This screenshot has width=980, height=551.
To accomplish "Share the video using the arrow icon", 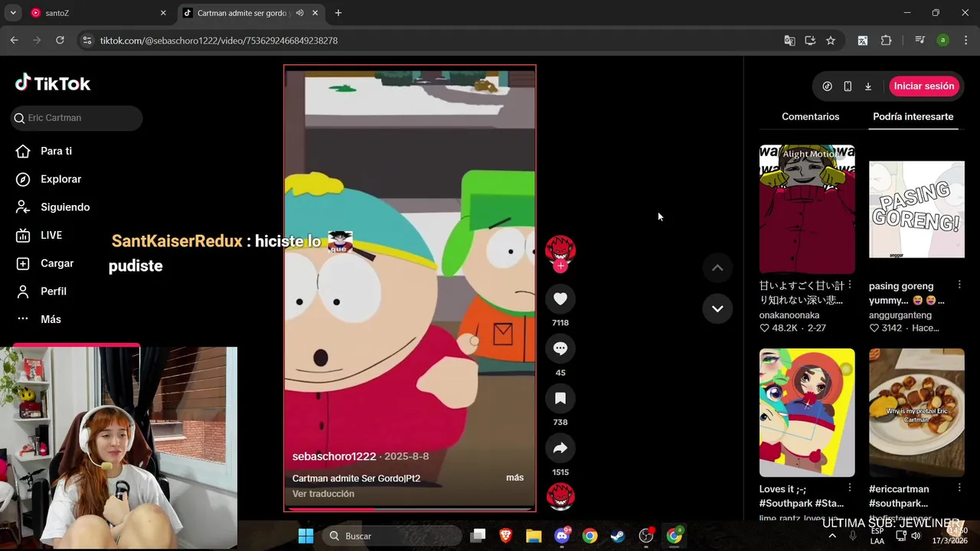I will (x=560, y=448).
